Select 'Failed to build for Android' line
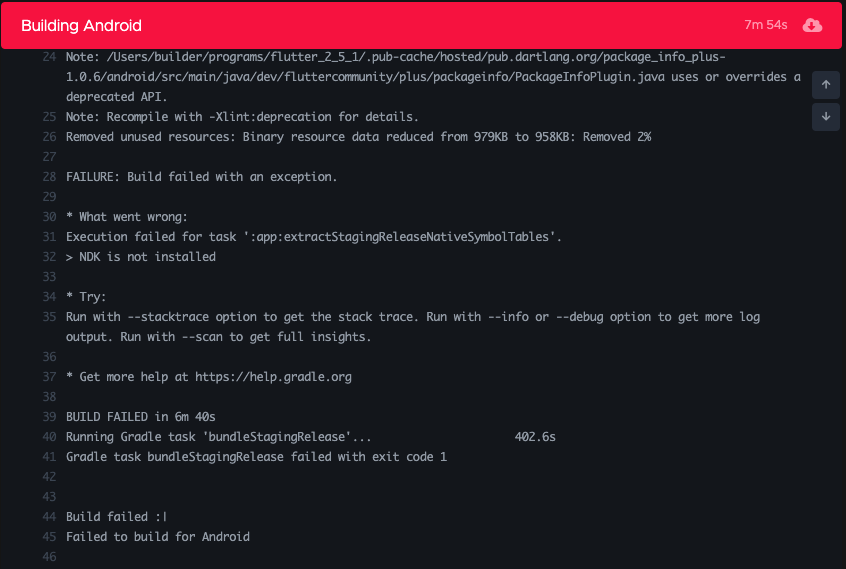 pos(157,537)
